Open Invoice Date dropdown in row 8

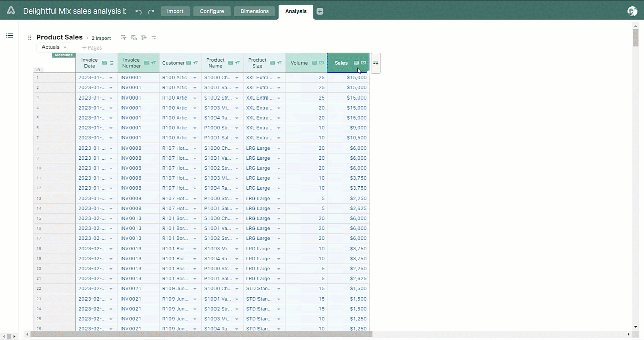click(111, 148)
